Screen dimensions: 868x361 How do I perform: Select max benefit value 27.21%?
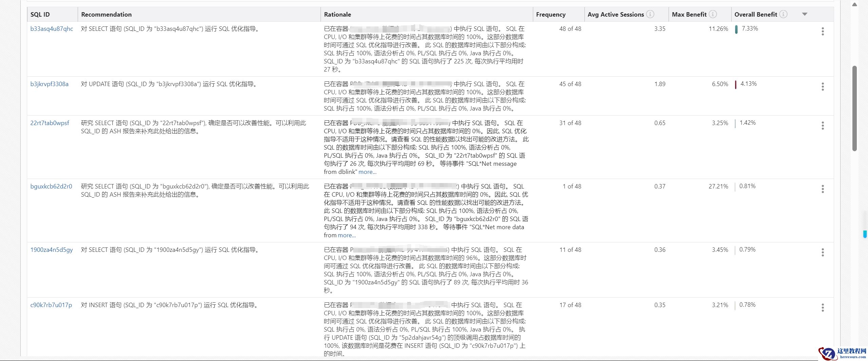[x=718, y=186]
